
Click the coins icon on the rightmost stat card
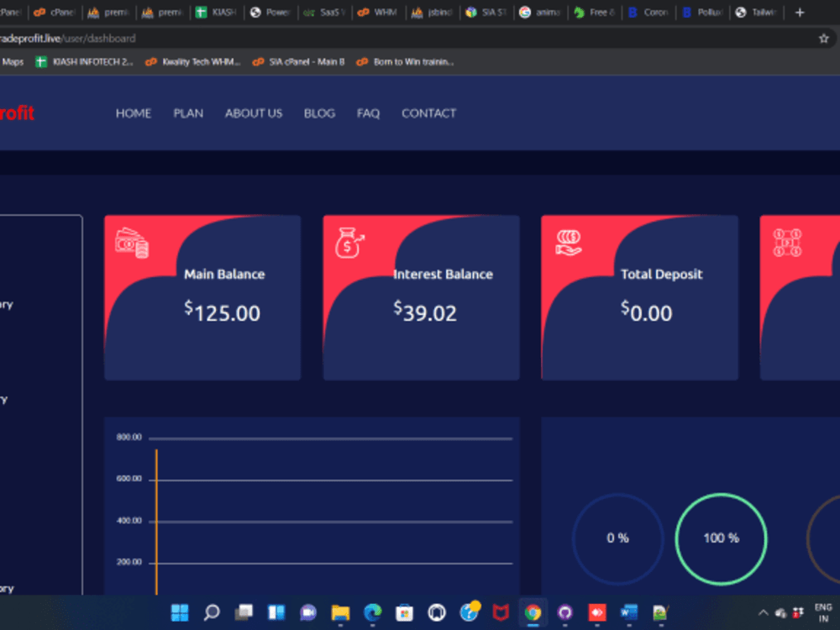tap(786, 244)
